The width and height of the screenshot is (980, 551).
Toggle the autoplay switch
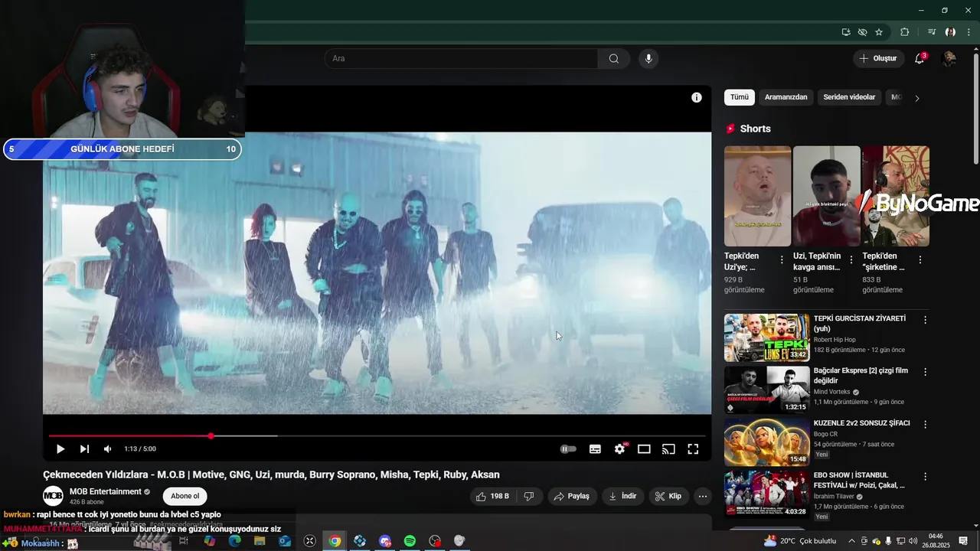pos(568,449)
